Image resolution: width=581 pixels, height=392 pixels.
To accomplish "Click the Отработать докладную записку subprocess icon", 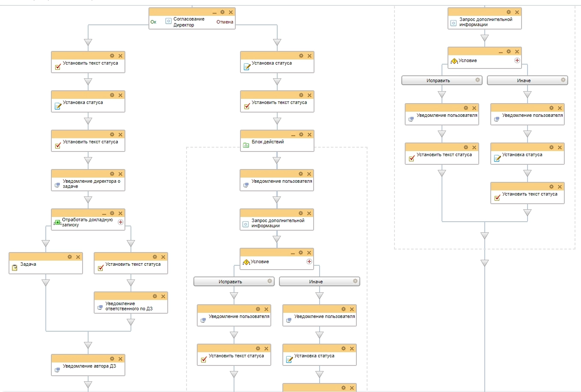I will (57, 223).
